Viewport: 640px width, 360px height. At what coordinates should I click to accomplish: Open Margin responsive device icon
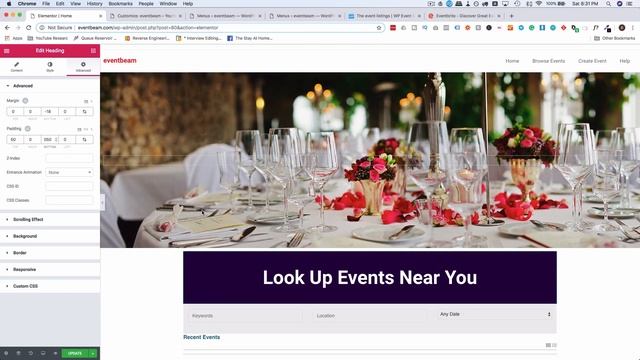point(25,100)
